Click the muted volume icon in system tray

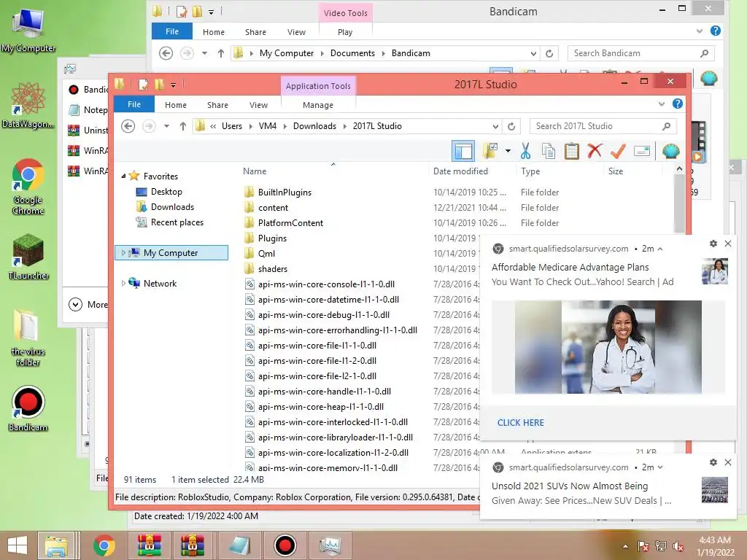(678, 546)
